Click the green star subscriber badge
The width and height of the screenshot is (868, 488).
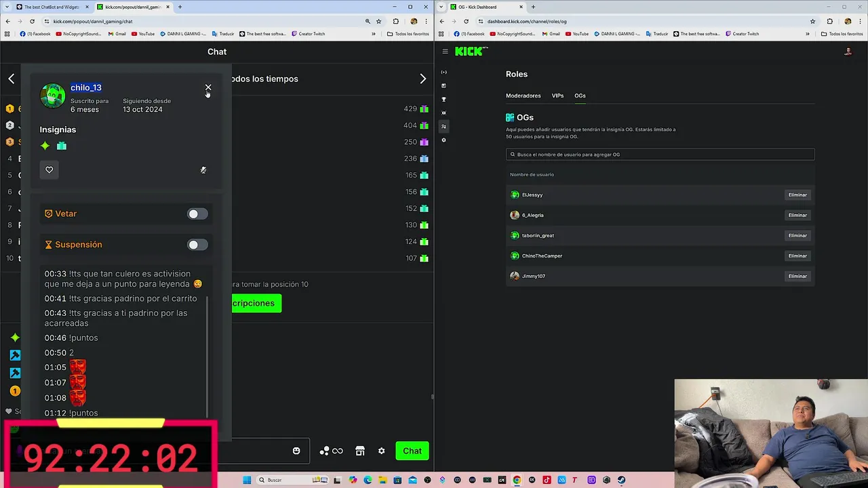(45, 146)
